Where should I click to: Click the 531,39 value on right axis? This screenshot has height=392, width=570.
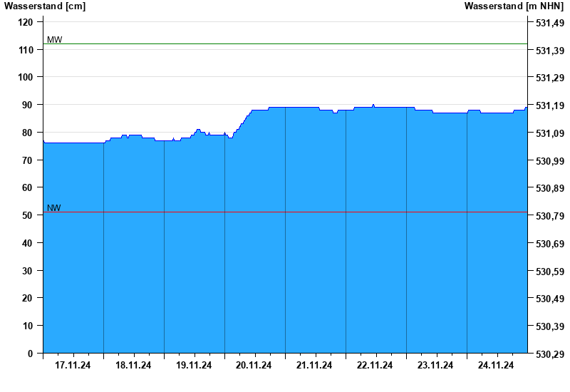(550, 51)
